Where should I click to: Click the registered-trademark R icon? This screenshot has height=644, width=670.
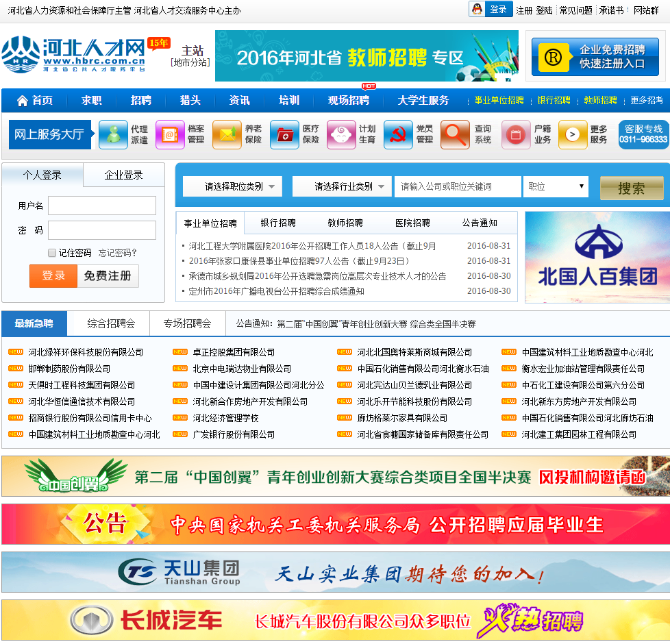tap(554, 57)
